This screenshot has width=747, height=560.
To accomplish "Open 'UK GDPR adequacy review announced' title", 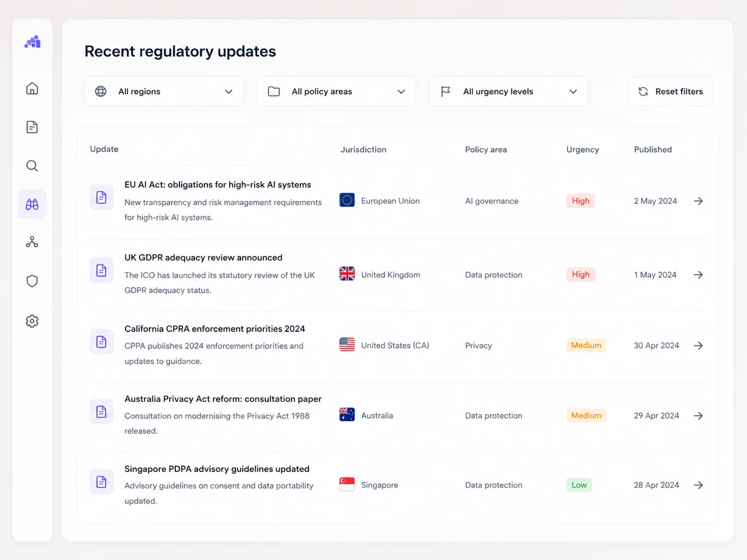I will coord(203,257).
